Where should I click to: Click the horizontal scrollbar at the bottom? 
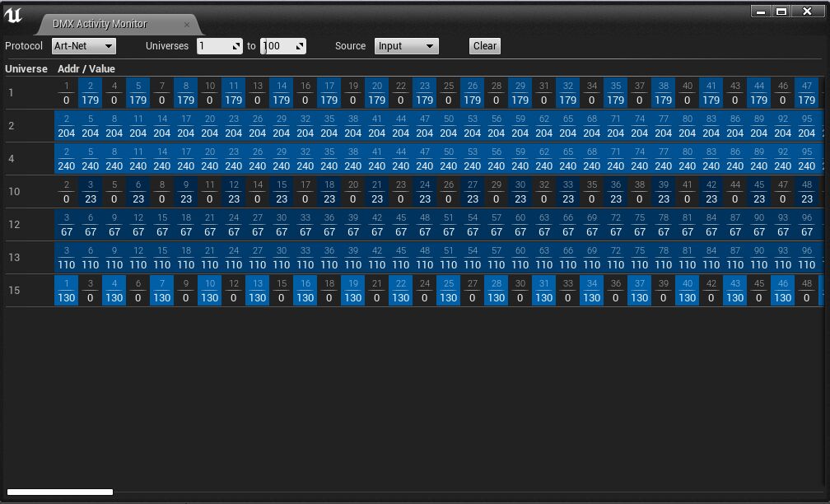click(x=62, y=491)
